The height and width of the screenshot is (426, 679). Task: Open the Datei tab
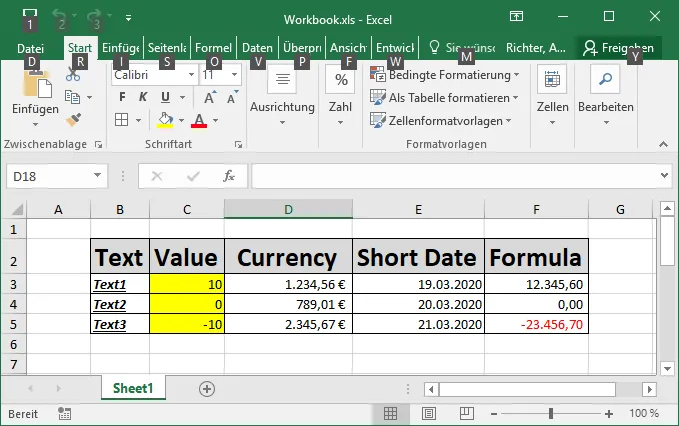click(x=30, y=48)
